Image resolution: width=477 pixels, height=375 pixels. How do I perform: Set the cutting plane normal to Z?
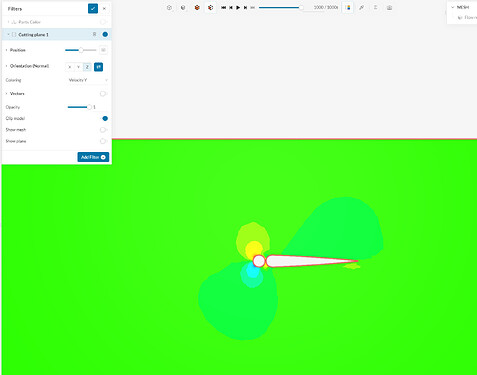87,67
